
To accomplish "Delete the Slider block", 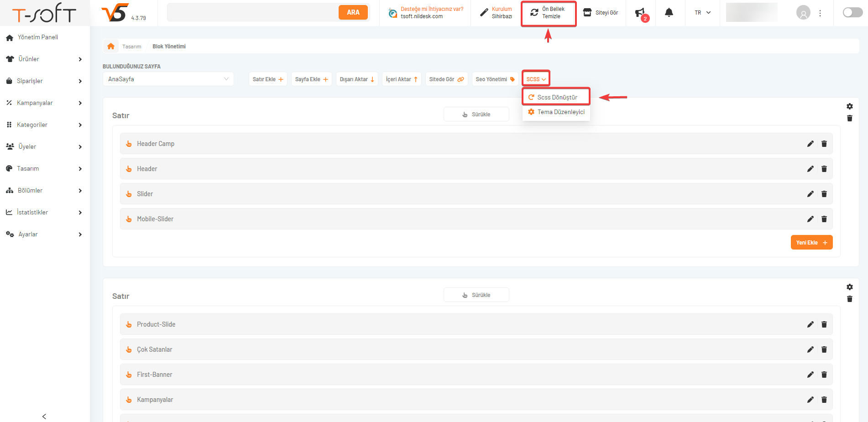I will click(824, 194).
